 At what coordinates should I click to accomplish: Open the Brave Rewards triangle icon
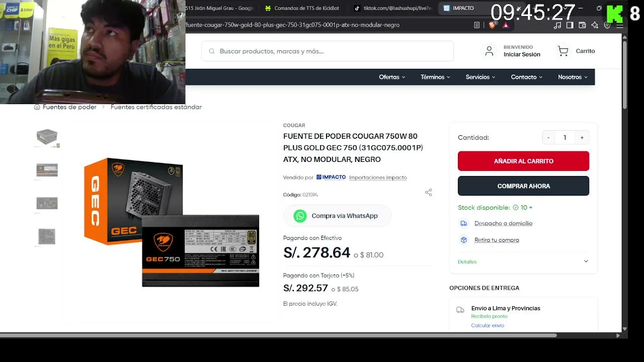tap(505, 25)
